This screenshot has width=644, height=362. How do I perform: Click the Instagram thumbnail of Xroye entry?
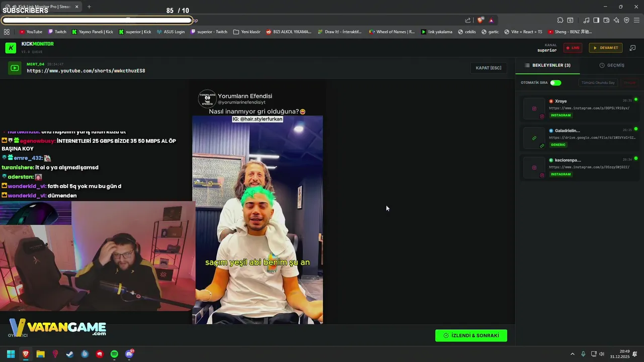tap(534, 109)
